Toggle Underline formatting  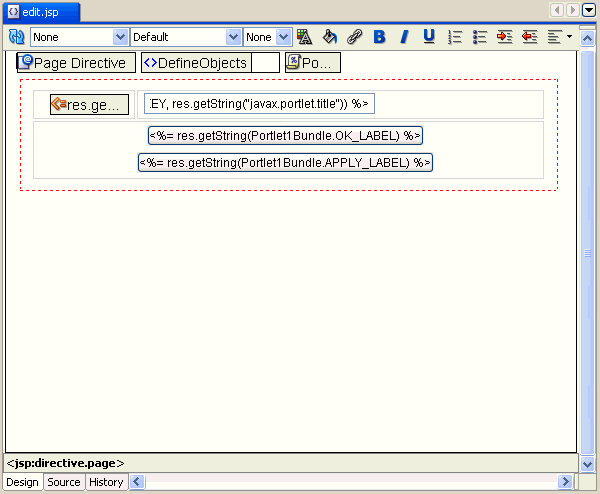pyautogui.click(x=429, y=37)
